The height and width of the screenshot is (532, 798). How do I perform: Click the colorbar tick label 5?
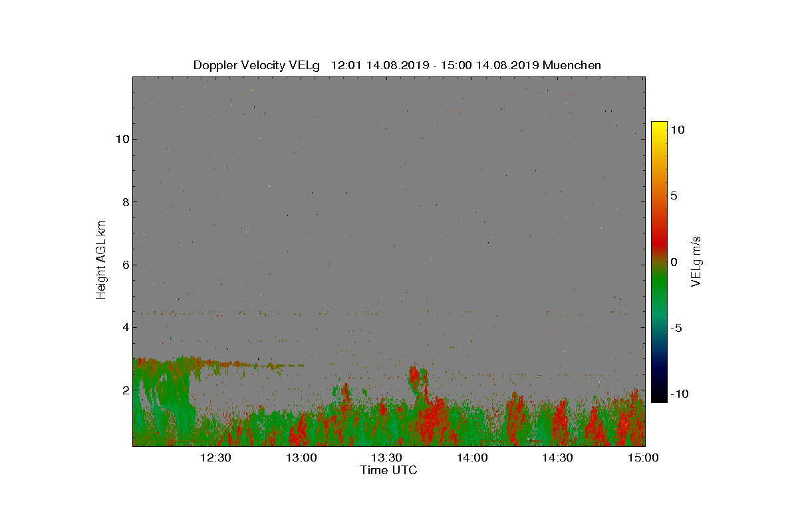point(674,196)
